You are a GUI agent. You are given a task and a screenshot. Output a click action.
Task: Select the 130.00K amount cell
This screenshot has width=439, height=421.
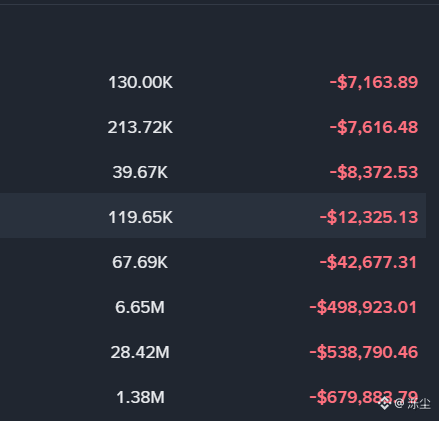click(x=140, y=82)
